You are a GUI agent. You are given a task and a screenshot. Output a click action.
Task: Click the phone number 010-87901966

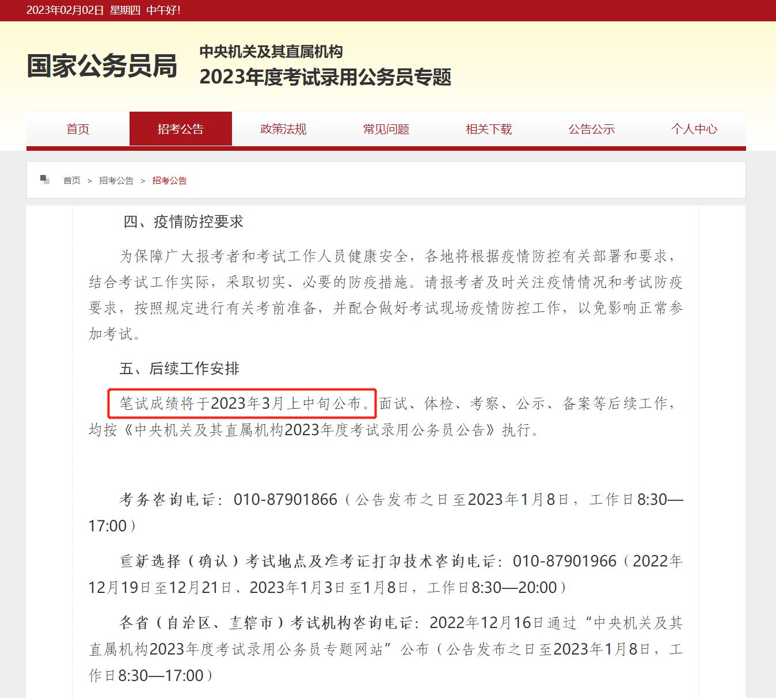pyautogui.click(x=564, y=561)
